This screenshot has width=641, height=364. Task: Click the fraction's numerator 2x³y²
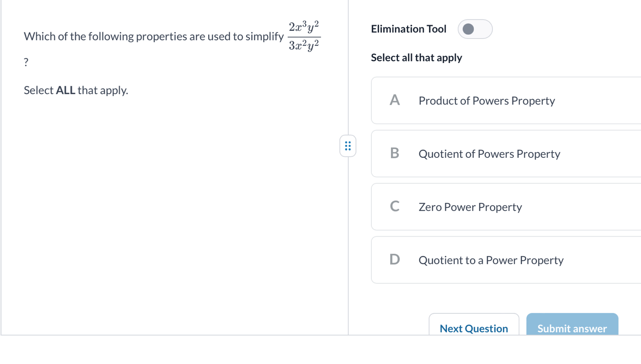pos(304,27)
